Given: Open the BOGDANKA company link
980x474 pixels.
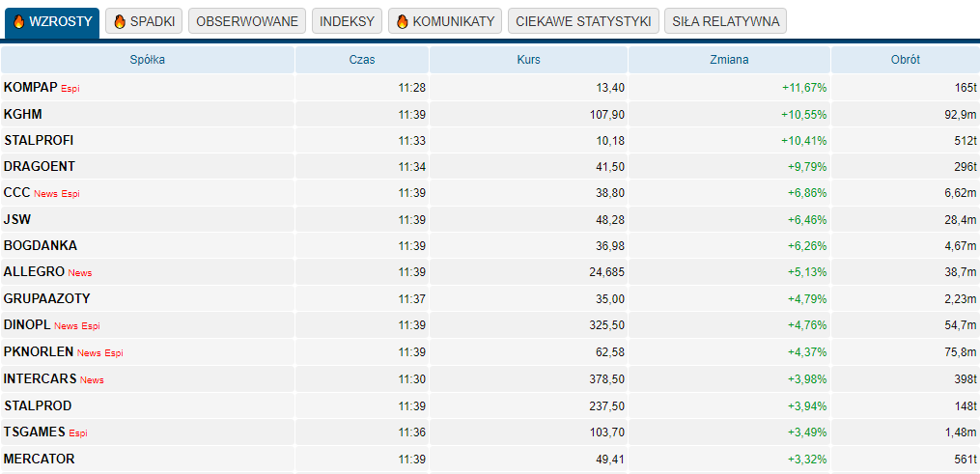Looking at the screenshot, I should point(41,246).
